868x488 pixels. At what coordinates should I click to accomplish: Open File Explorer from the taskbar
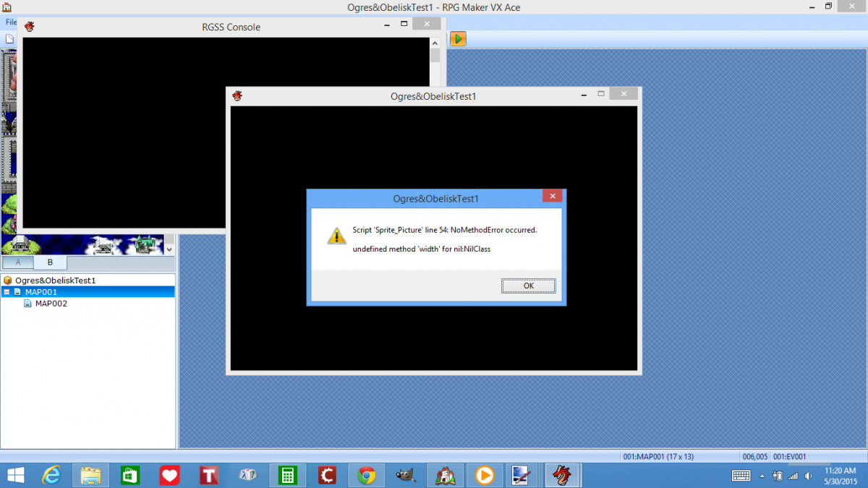[x=90, y=475]
